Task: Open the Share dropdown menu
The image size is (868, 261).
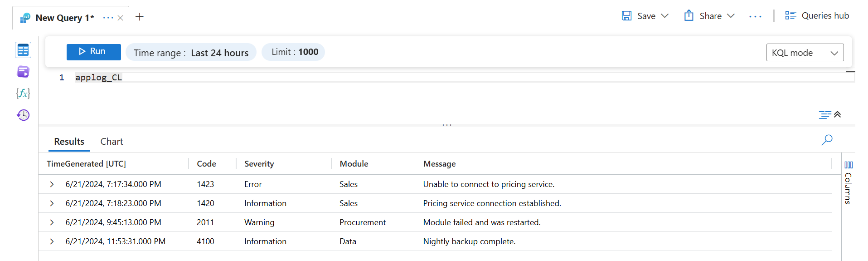Action: [731, 16]
